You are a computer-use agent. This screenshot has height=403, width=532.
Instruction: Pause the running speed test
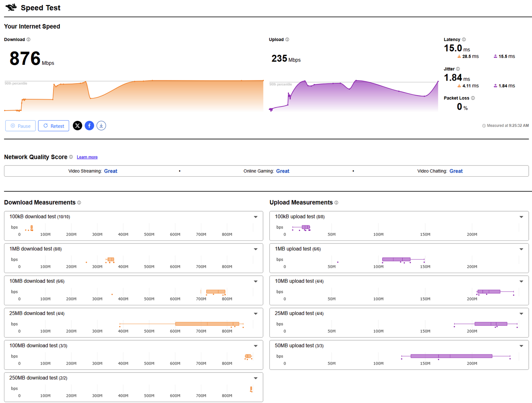coord(20,126)
